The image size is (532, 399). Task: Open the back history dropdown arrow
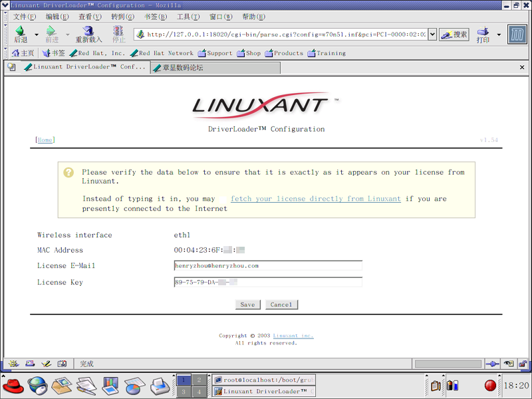[37, 35]
